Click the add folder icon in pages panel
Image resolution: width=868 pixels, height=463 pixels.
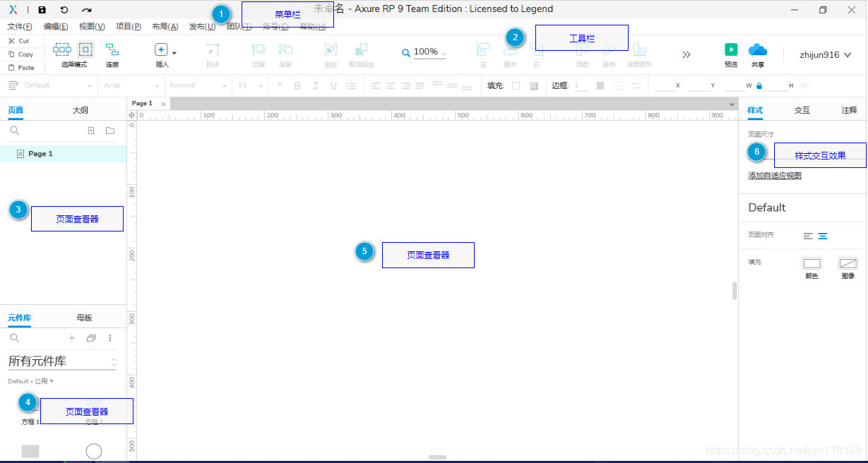click(x=110, y=131)
